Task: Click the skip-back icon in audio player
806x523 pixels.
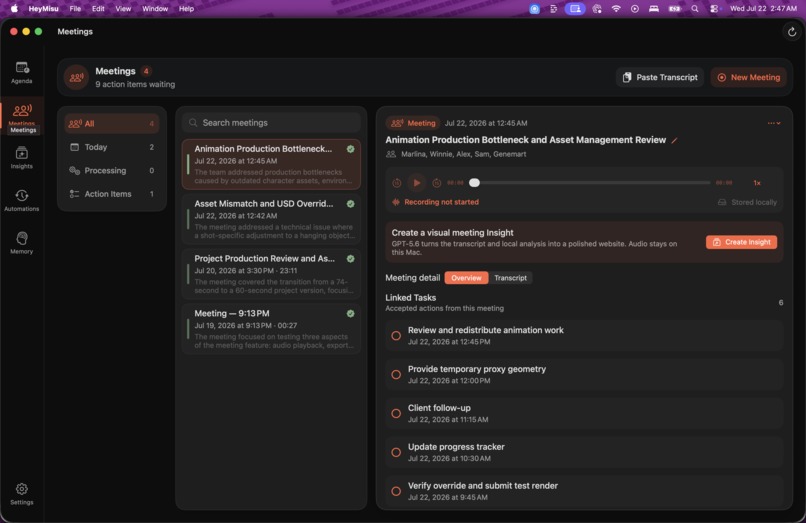Action: coord(397,183)
